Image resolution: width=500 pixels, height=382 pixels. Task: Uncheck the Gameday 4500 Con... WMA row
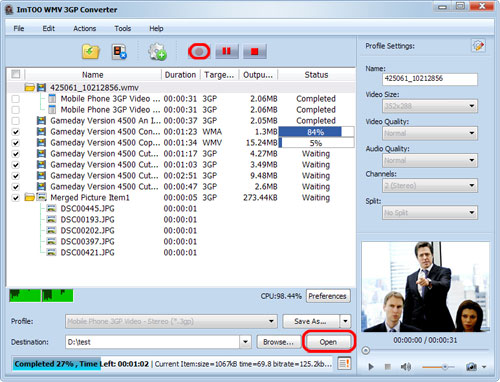click(15, 132)
